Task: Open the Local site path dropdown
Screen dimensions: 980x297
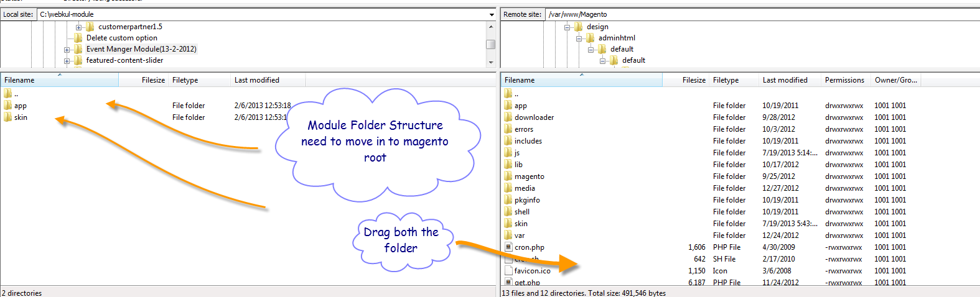Action: 492,14
